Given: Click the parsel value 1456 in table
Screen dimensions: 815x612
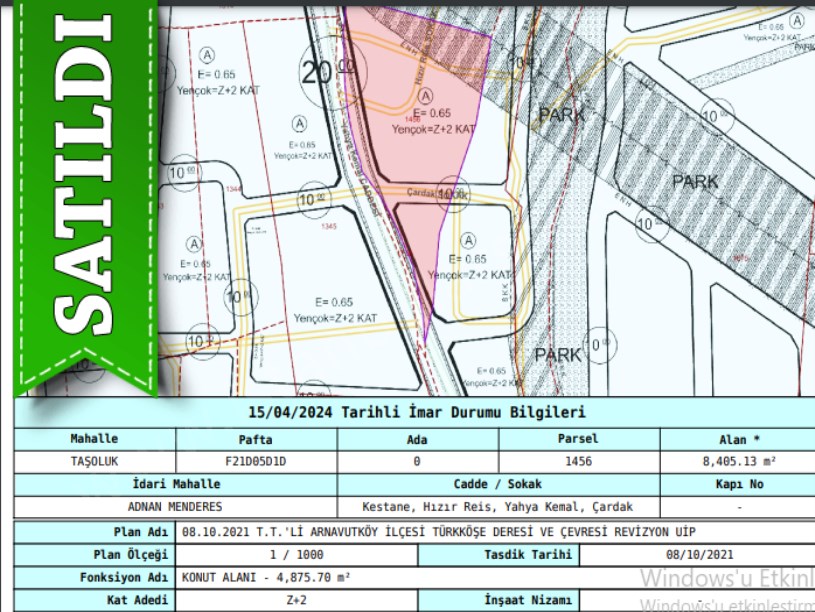Looking at the screenshot, I should tap(578, 462).
